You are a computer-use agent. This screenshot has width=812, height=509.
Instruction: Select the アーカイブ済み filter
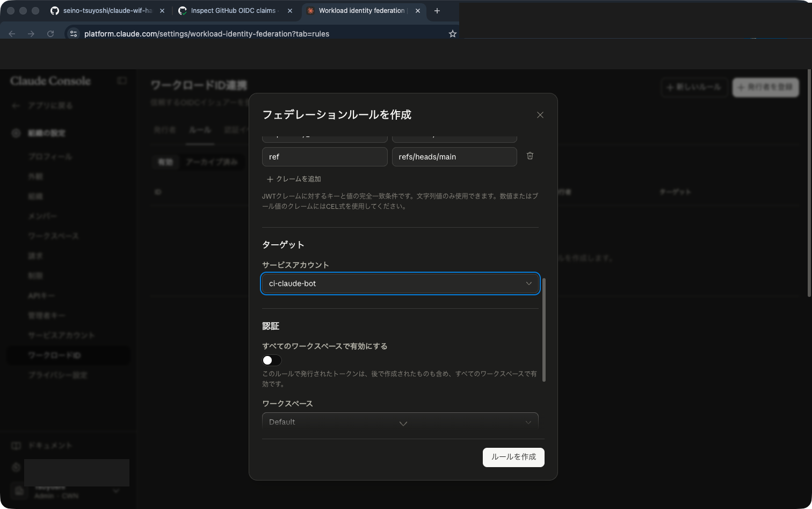click(x=211, y=162)
